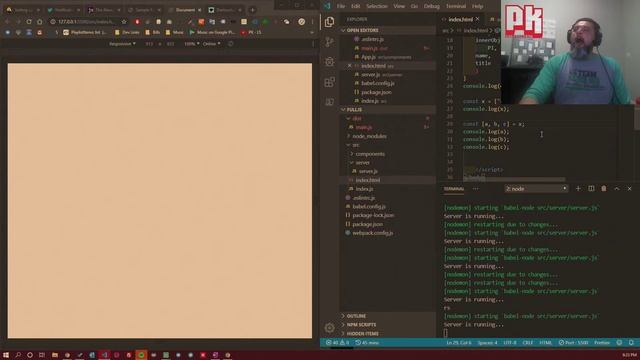Open the Explorer view in VS Code activity bar

point(329,22)
